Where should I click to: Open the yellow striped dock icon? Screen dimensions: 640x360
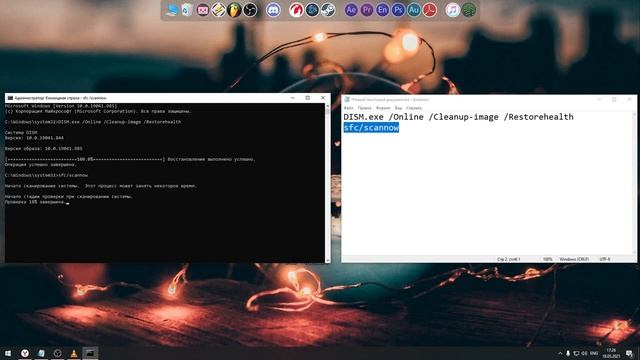coord(218,10)
